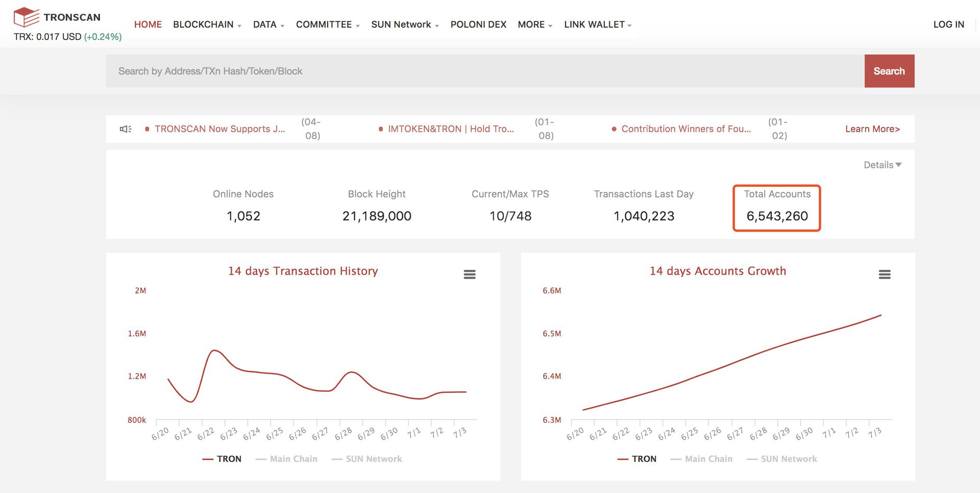Click the '14 days Accounts Growth' title
The image size is (980, 493).
point(718,271)
